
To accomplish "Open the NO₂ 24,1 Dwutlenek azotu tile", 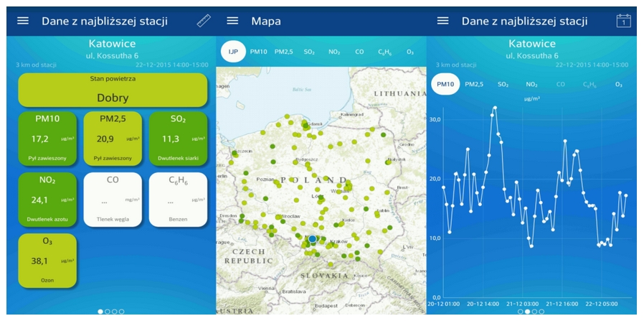I will tap(47, 200).
